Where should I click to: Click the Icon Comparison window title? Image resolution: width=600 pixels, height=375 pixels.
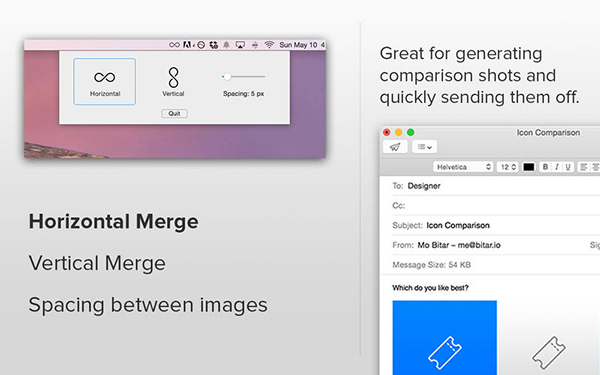pyautogui.click(x=548, y=132)
